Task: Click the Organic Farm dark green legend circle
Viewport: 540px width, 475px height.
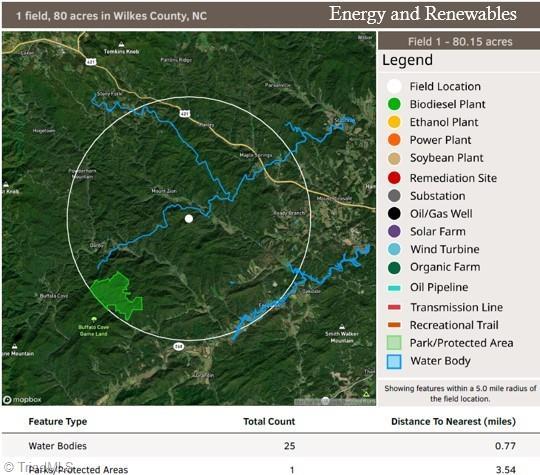Action: pos(394,267)
